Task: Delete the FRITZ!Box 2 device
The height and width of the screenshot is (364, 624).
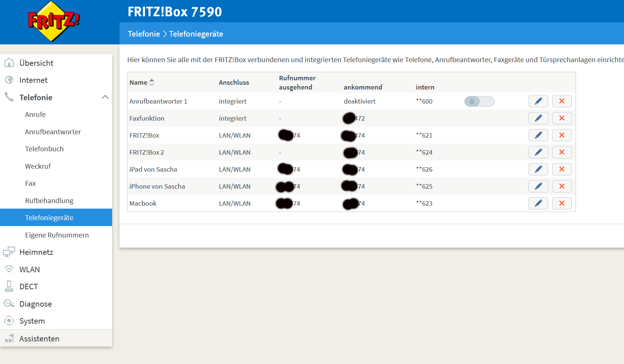Action: 562,152
